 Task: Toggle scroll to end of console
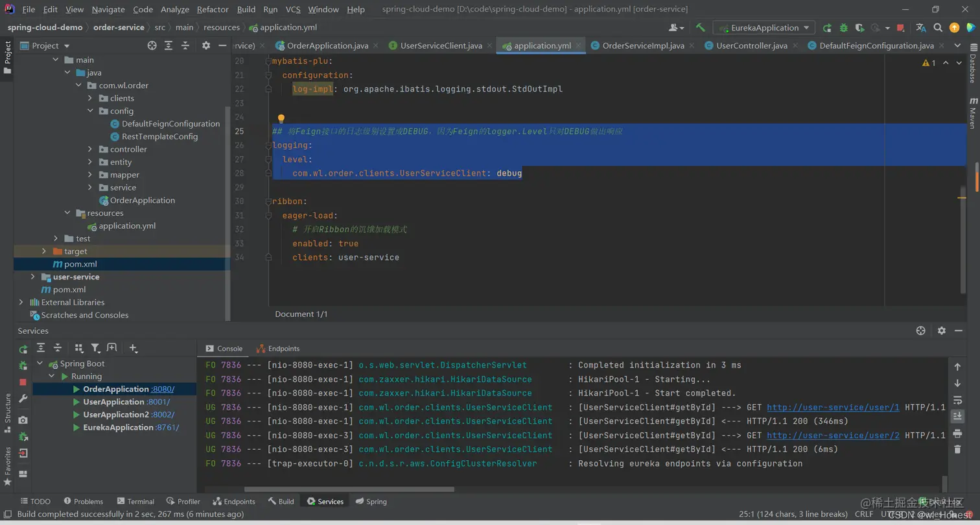[x=957, y=416]
